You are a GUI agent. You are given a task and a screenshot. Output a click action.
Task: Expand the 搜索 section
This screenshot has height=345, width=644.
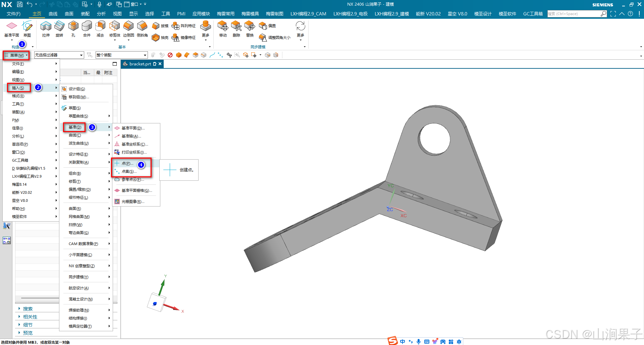click(x=28, y=309)
